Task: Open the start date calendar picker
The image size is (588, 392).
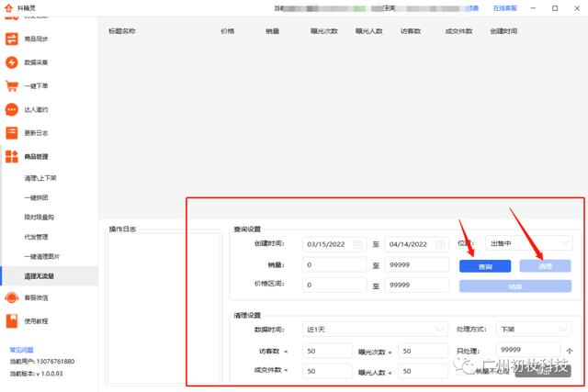Action: (x=358, y=244)
